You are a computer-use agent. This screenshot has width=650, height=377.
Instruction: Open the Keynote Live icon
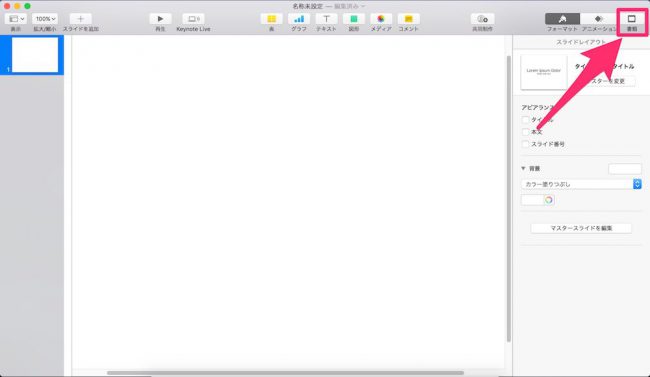click(x=193, y=19)
